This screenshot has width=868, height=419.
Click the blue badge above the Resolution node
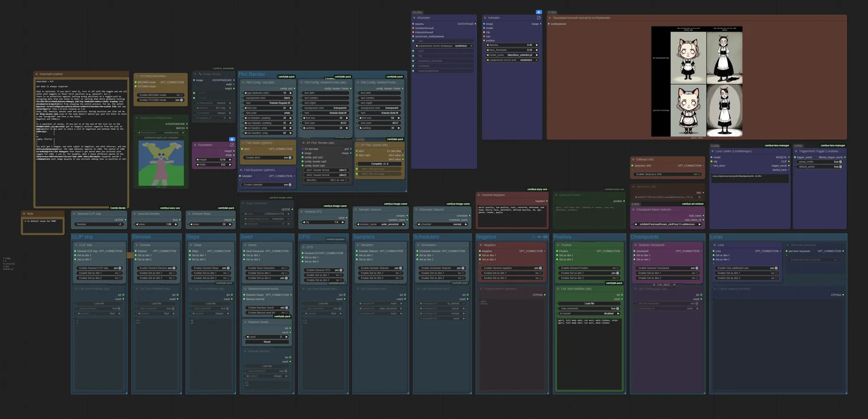(232, 139)
